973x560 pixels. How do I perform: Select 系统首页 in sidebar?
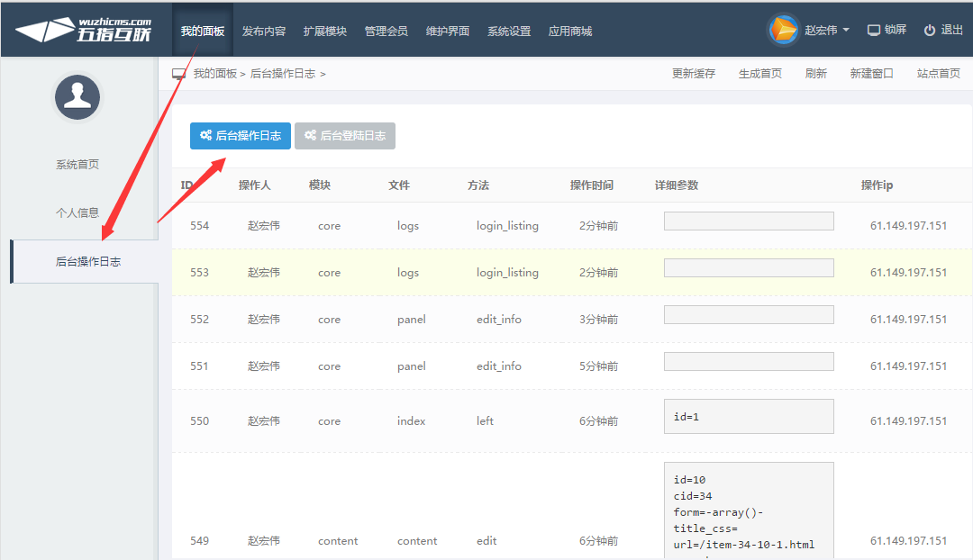(77, 165)
